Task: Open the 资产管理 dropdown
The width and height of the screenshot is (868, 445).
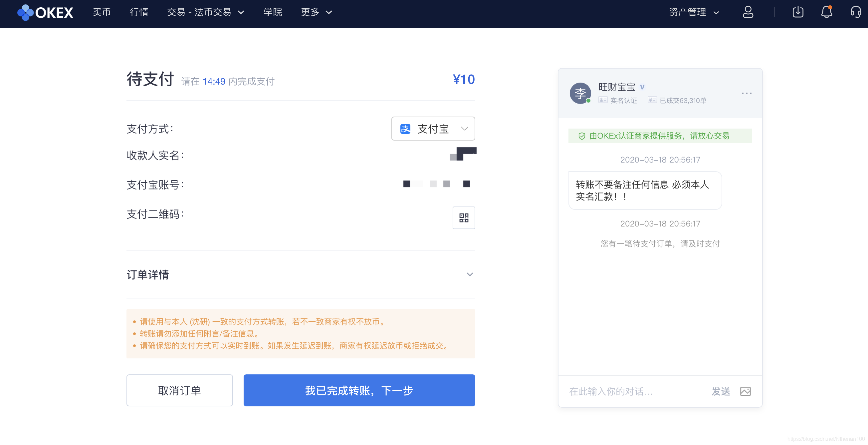Action: coord(694,12)
